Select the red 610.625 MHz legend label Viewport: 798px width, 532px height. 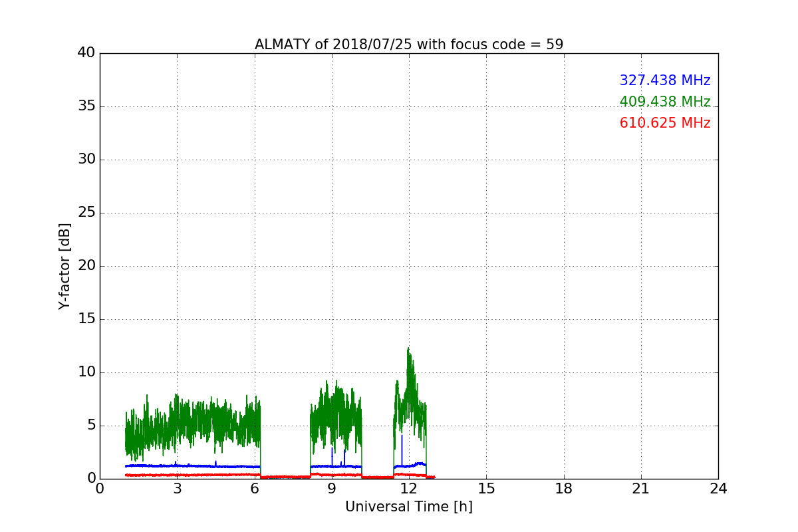coord(665,123)
